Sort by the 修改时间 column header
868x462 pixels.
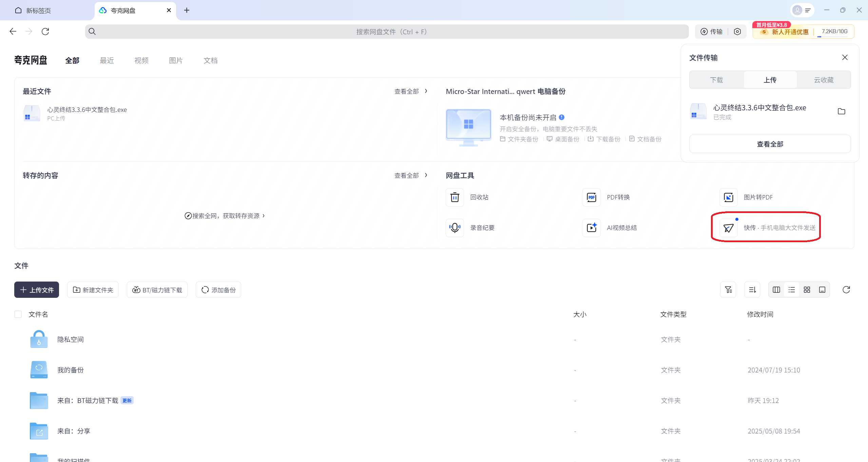pos(760,314)
